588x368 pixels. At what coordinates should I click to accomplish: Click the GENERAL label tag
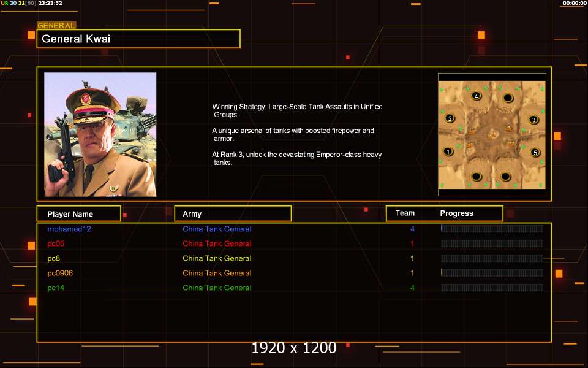pyautogui.click(x=56, y=26)
